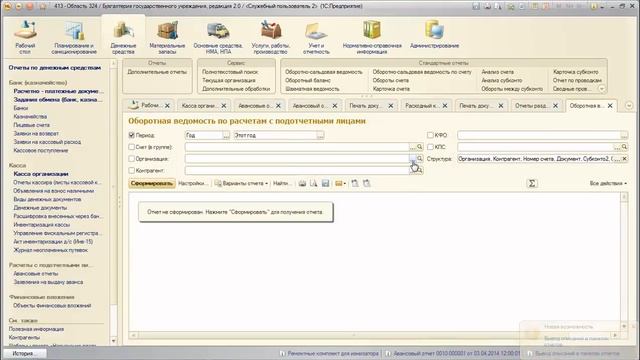Clear the Структура field with its X
Viewport: 640px width, 360px height.
(624, 159)
